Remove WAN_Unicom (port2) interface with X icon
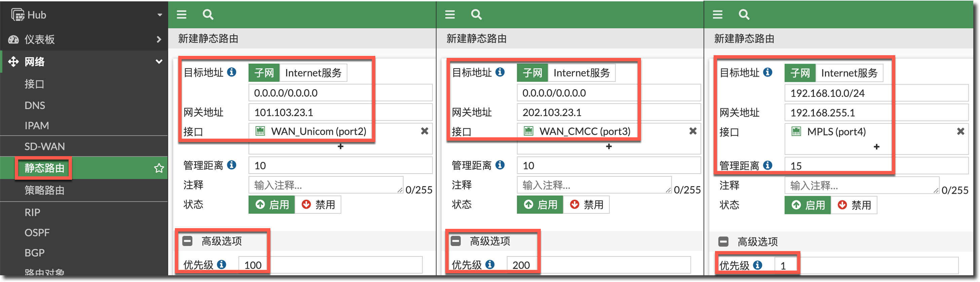This screenshot has width=980, height=282. (x=424, y=131)
